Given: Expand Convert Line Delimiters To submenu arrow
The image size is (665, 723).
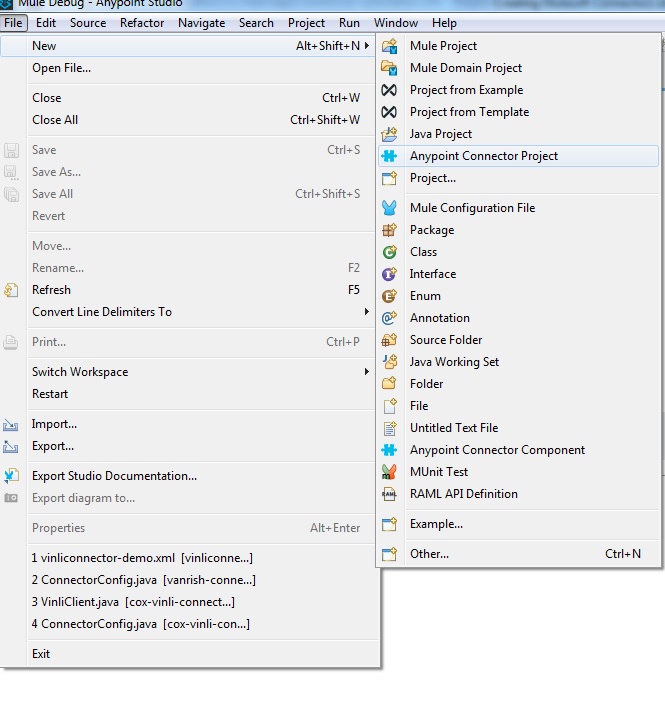Looking at the screenshot, I should pyautogui.click(x=367, y=312).
